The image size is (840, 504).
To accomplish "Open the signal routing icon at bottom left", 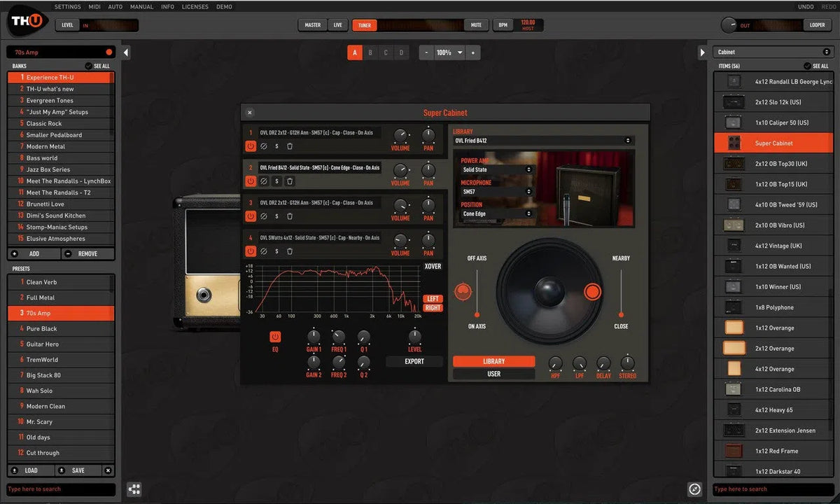I will tap(134, 489).
